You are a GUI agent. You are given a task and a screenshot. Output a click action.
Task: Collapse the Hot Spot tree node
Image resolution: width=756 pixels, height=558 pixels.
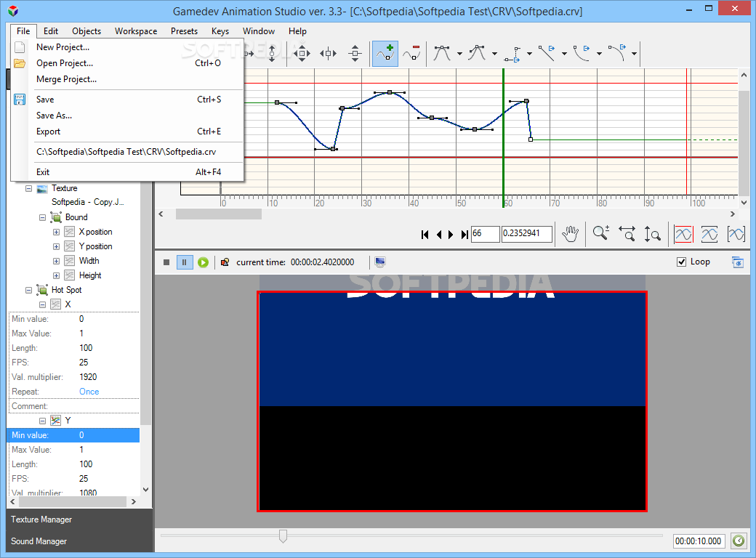click(28, 290)
